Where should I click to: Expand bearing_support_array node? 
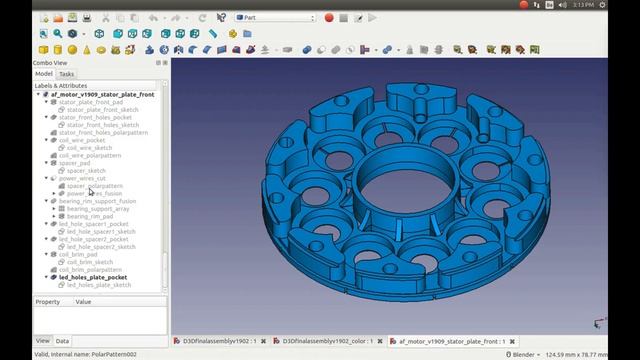(x=54, y=209)
